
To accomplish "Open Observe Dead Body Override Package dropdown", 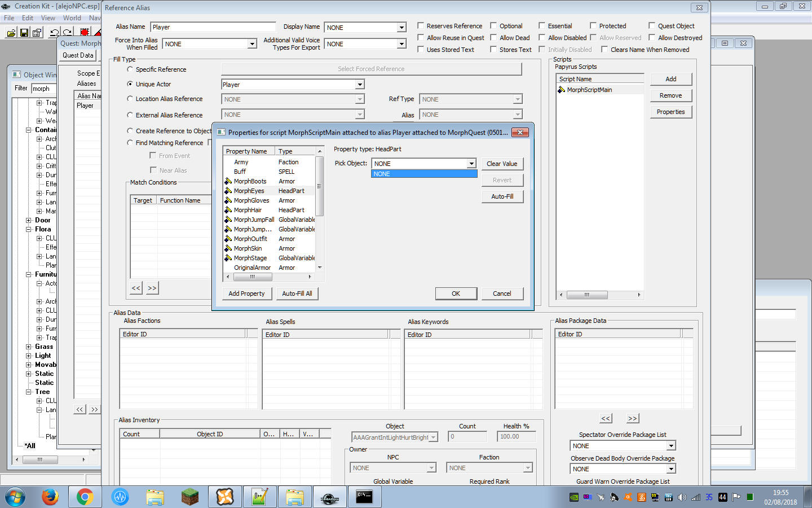I will coord(671,469).
